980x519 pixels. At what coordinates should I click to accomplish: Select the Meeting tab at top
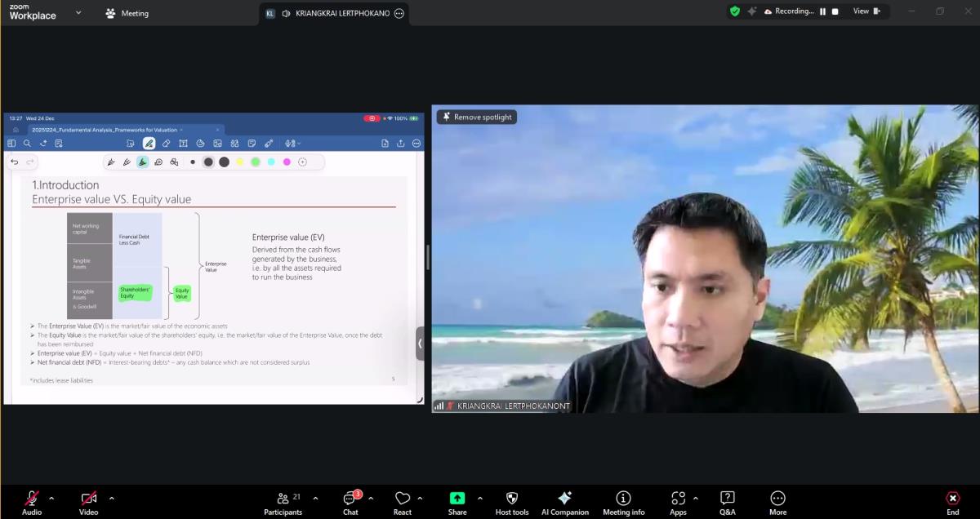pyautogui.click(x=127, y=13)
